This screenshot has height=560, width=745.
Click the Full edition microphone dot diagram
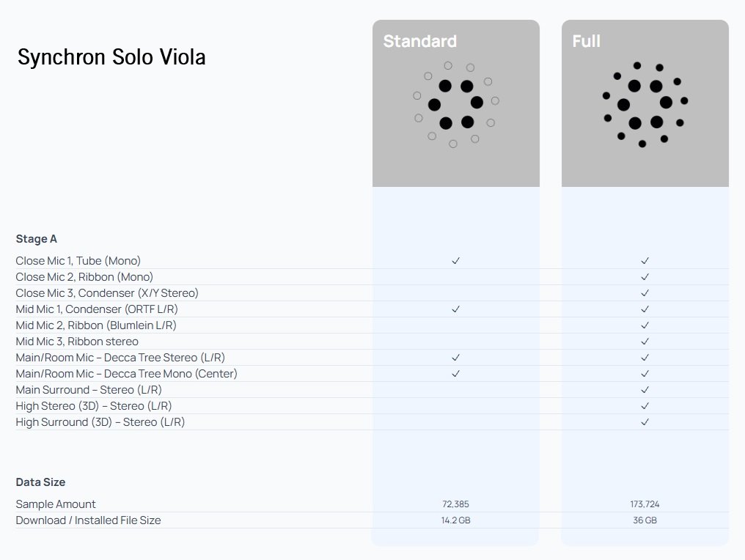(645, 104)
